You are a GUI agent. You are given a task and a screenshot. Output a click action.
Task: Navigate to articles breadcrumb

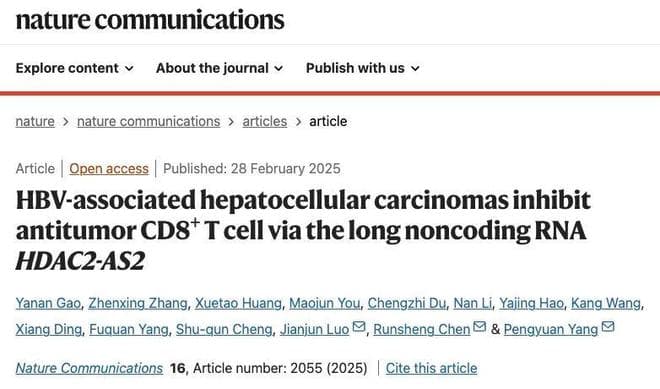pos(265,122)
